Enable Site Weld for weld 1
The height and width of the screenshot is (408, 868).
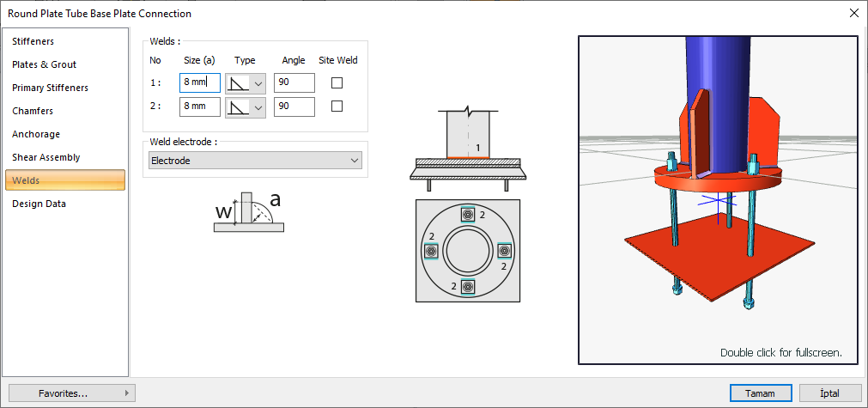(x=337, y=83)
